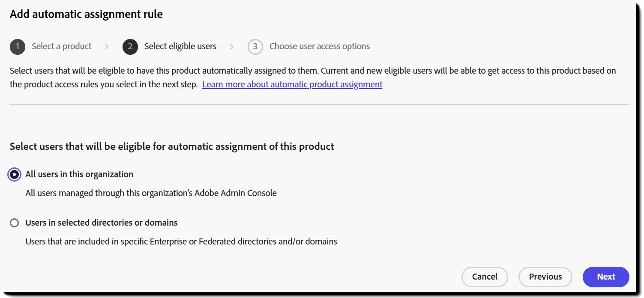The width and height of the screenshot is (644, 298).
Task: Select the All users in this organization radio button
Action: click(15, 175)
